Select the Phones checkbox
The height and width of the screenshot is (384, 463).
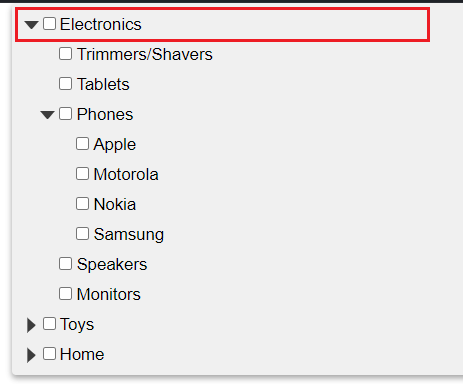[65, 114]
